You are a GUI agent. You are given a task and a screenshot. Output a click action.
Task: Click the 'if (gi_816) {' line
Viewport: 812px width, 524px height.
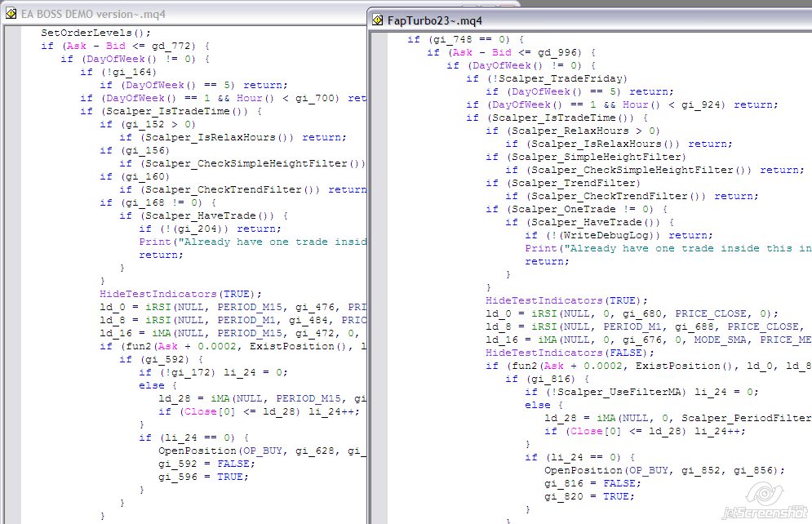[x=547, y=379]
